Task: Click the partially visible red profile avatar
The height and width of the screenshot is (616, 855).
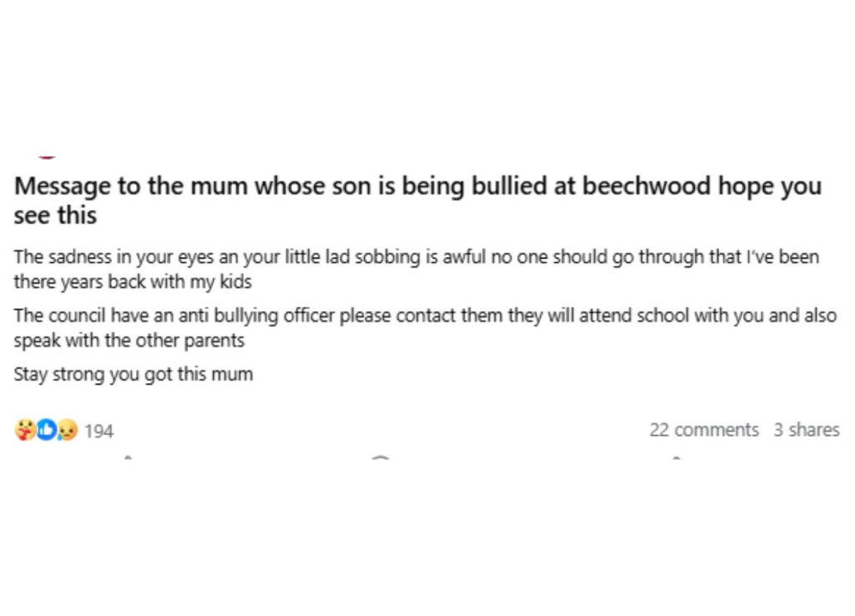Action: click(47, 156)
